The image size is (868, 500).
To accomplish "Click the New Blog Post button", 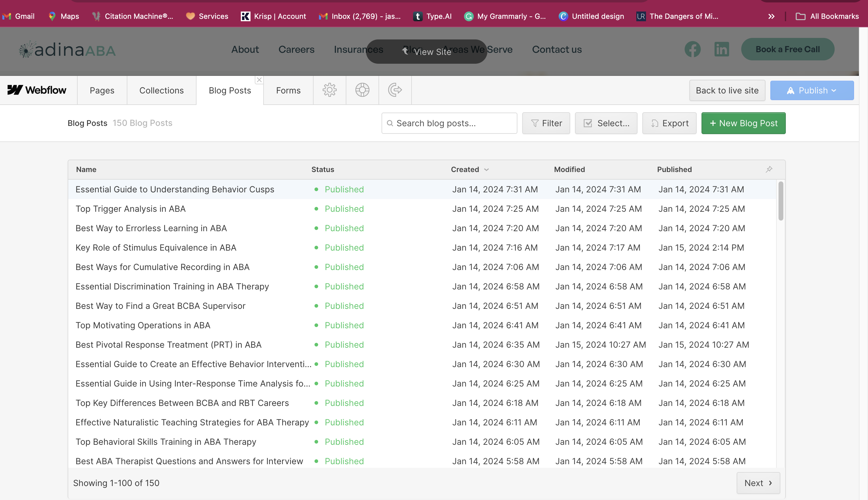I will (743, 123).
